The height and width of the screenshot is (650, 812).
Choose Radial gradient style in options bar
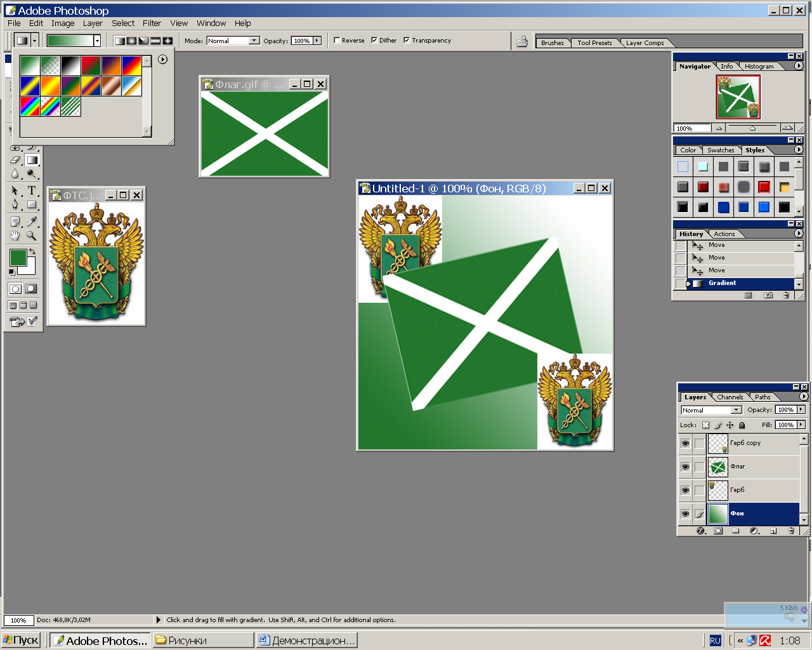[131, 41]
